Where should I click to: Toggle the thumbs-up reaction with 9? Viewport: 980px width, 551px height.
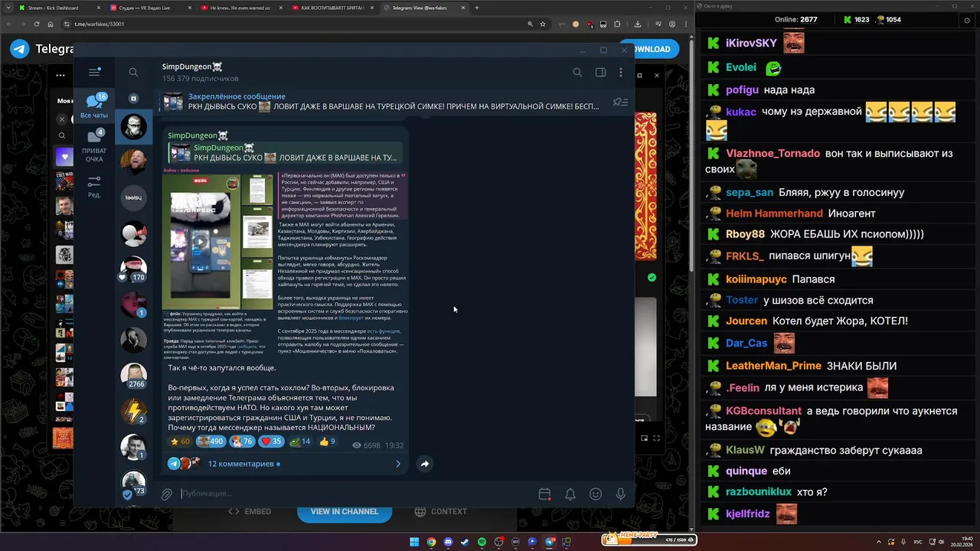(x=327, y=442)
